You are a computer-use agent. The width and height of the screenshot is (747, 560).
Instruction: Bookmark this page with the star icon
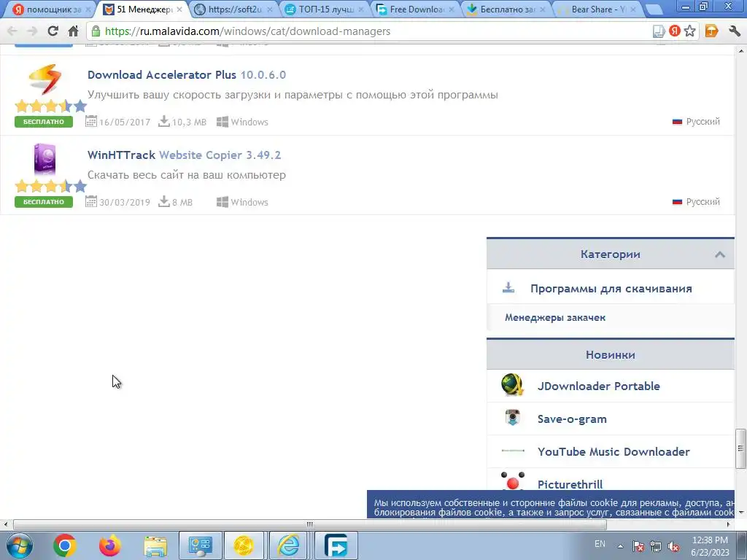[x=689, y=31]
